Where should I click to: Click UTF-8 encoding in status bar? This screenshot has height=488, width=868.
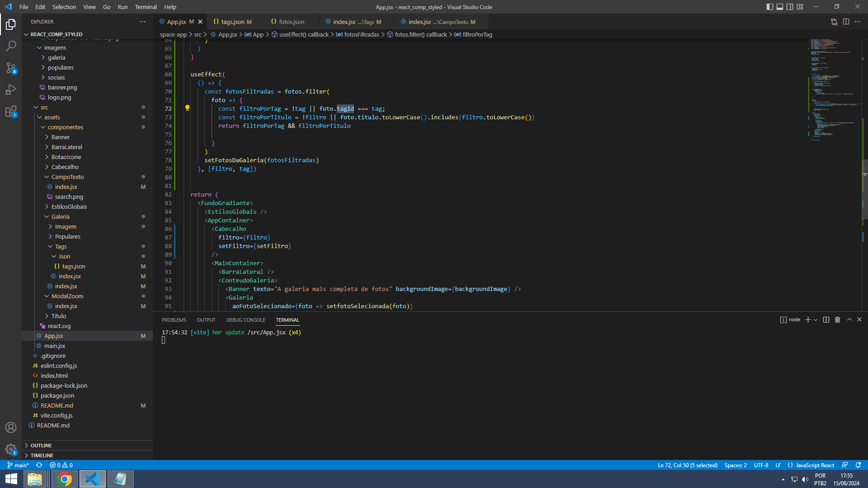click(761, 465)
